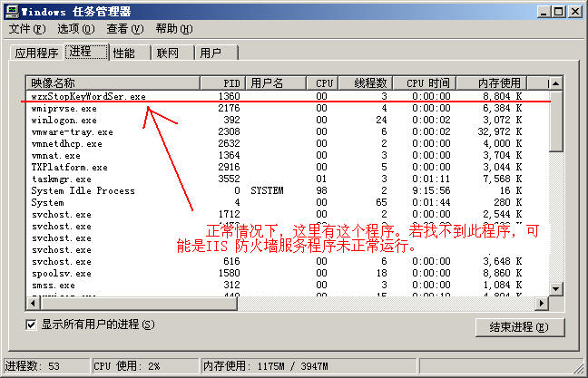Click the 结束进程(E) button

pyautogui.click(x=519, y=327)
